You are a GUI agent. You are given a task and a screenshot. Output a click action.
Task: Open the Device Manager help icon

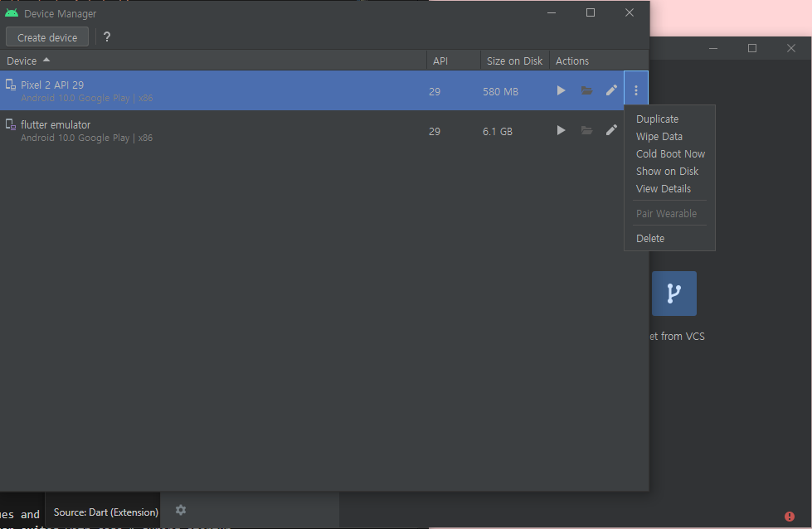[x=107, y=37]
